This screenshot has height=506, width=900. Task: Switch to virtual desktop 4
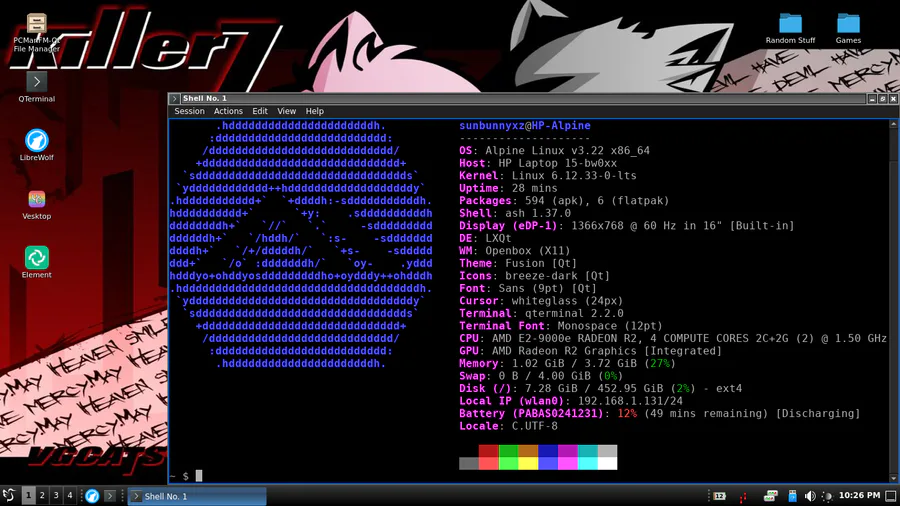[69, 496]
